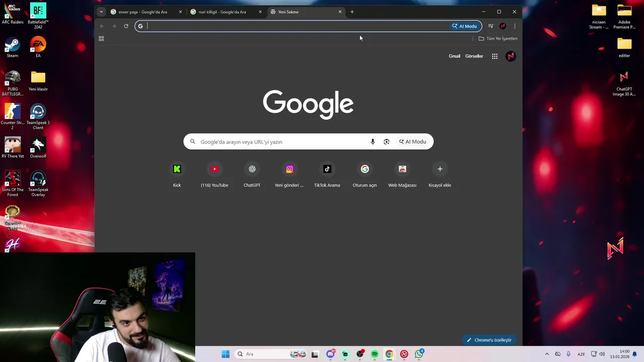The width and height of the screenshot is (644, 362).
Task: Open Spotify from the taskbar
Action: pos(374,354)
